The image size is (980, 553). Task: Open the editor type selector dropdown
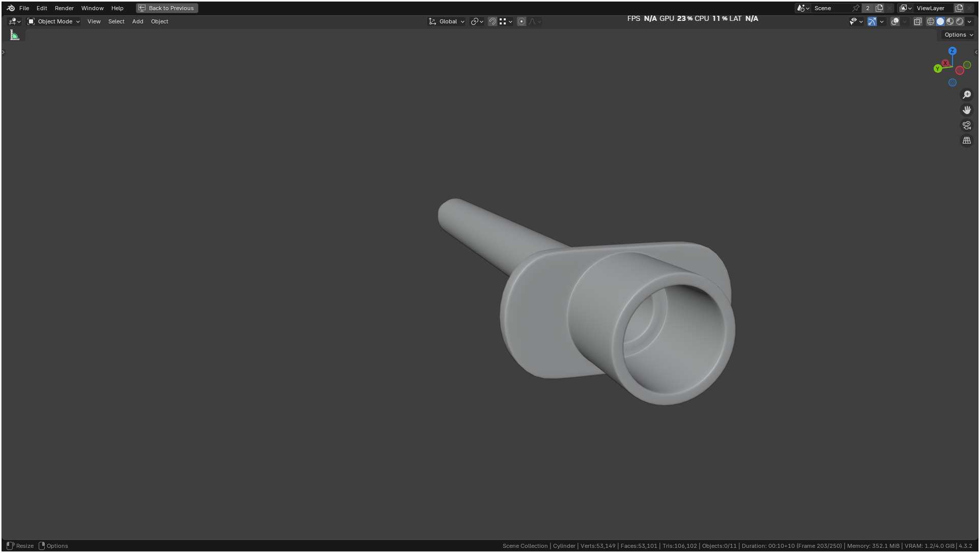[14, 21]
